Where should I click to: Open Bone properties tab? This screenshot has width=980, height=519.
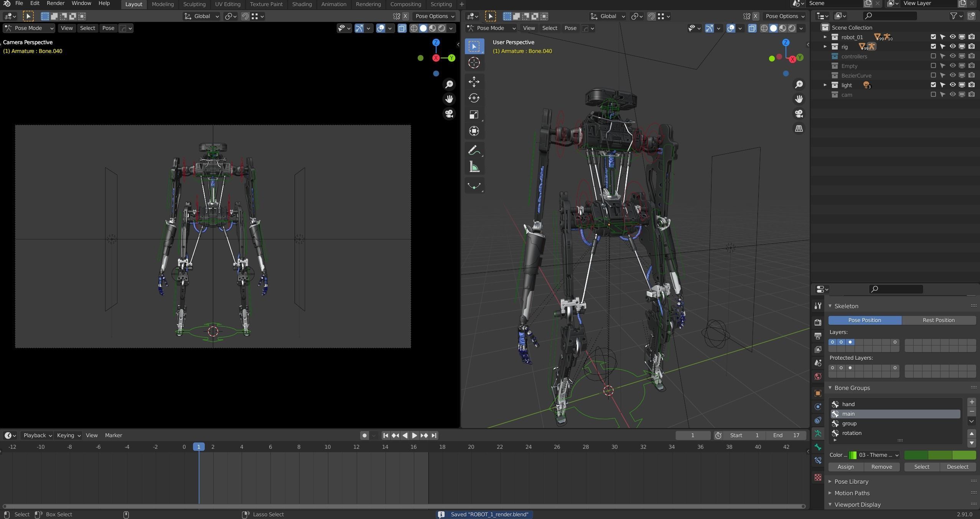pos(818,447)
